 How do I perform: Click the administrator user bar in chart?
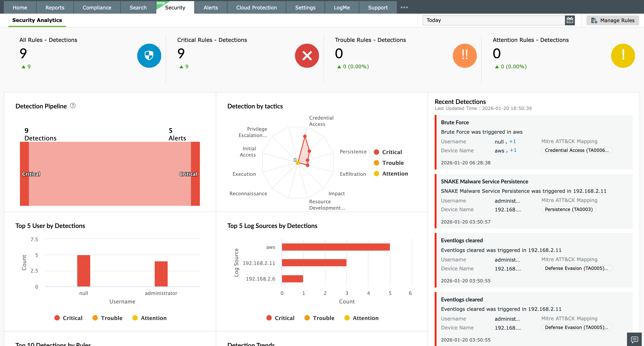tap(161, 274)
